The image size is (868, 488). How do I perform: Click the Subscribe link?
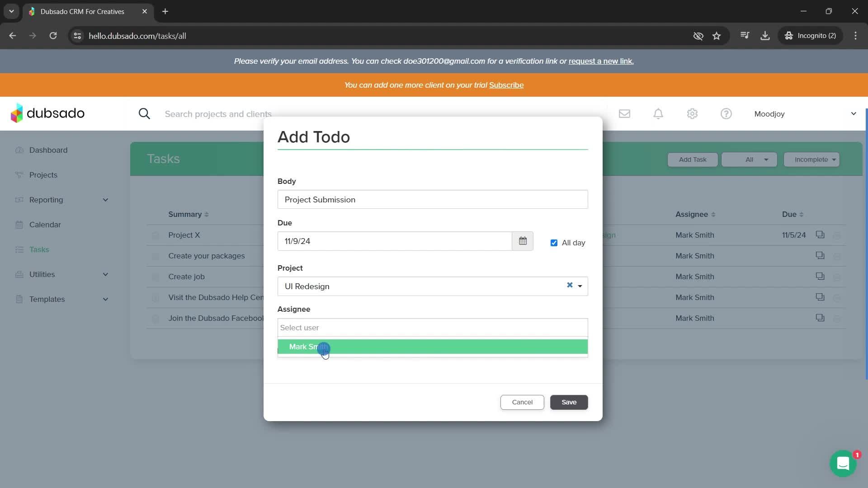(506, 85)
